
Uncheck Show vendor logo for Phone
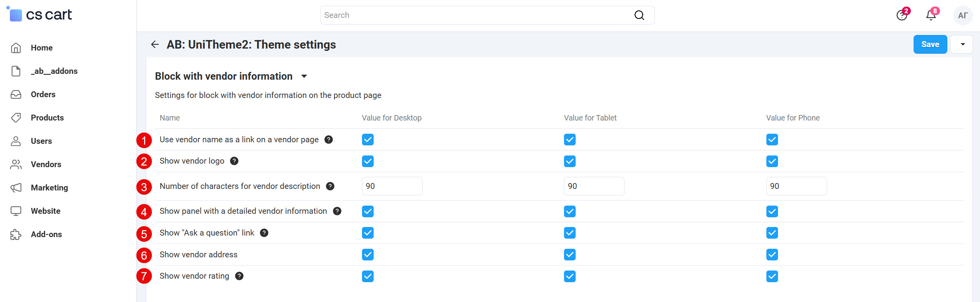click(x=772, y=161)
